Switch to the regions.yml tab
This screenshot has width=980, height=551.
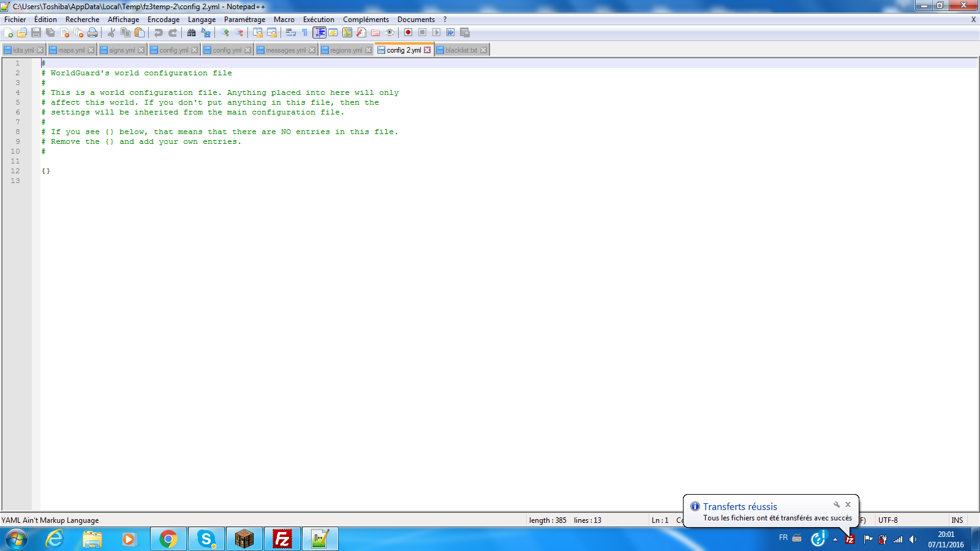[346, 50]
